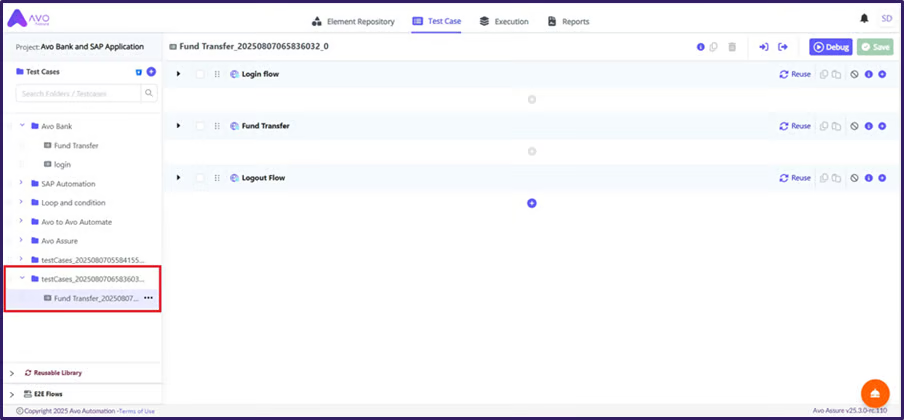Click the notification bell icon
The width and height of the screenshot is (904, 420).
point(864,19)
